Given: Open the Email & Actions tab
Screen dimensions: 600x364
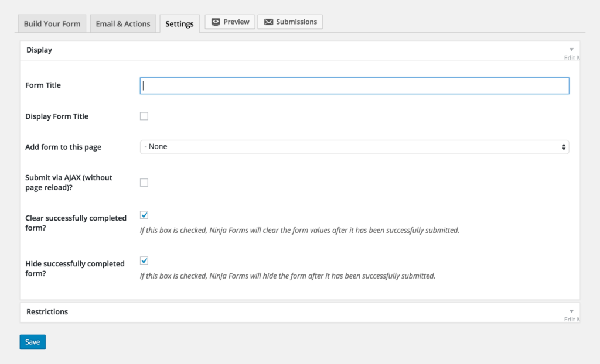Looking at the screenshot, I should tap(123, 24).
